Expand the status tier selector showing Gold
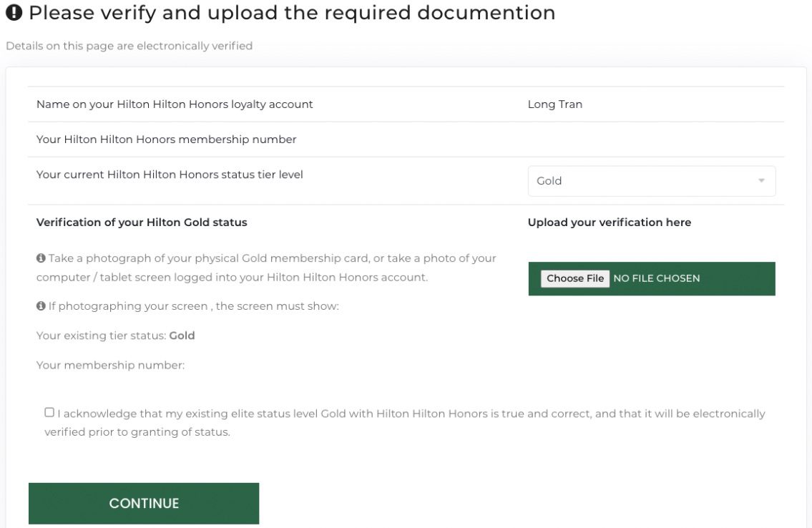This screenshot has width=812, height=528. tap(651, 181)
